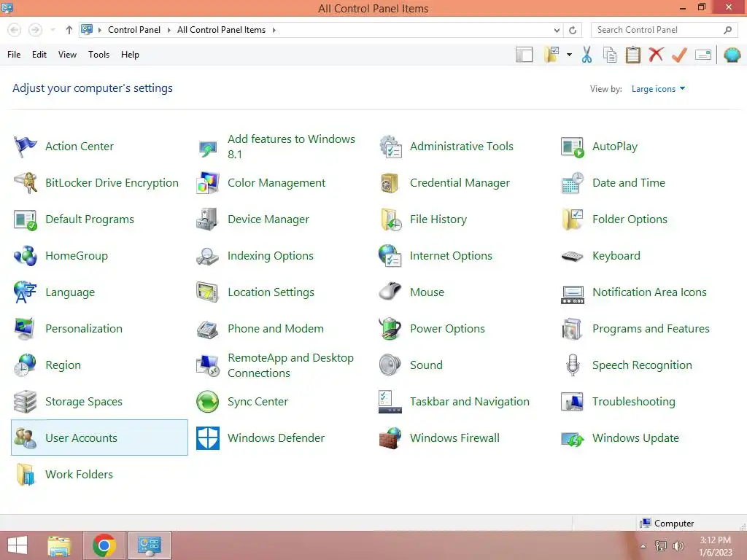Screen dimensions: 747x560
Task: Open the Tools menu
Action: tap(98, 55)
